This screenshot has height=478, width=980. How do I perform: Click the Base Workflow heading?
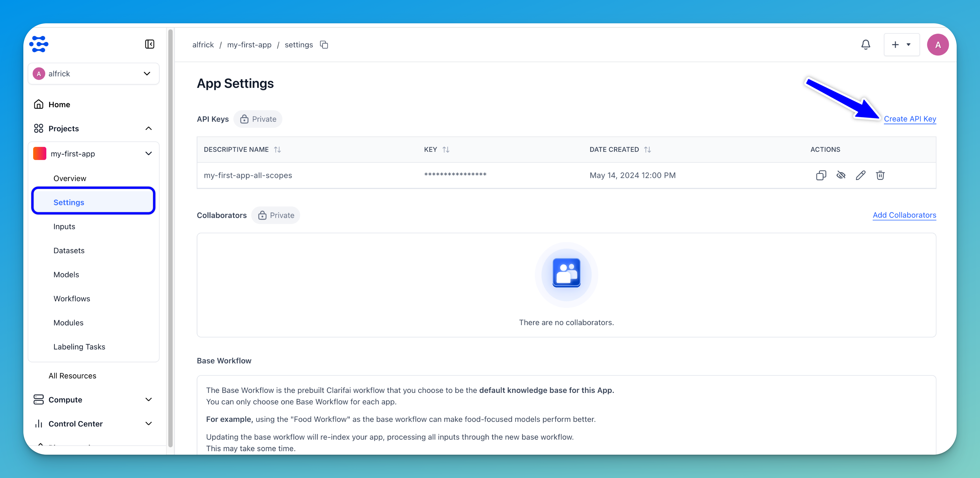224,360
